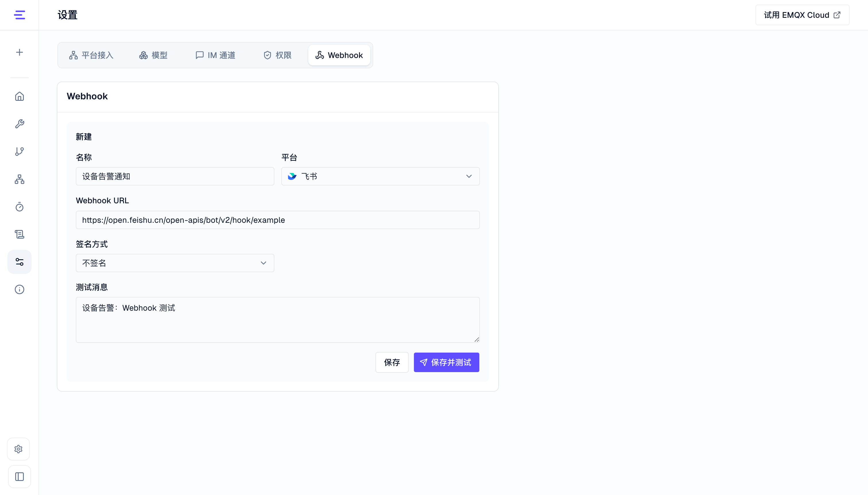
Task: Open the git branch icon
Action: [x=19, y=151]
